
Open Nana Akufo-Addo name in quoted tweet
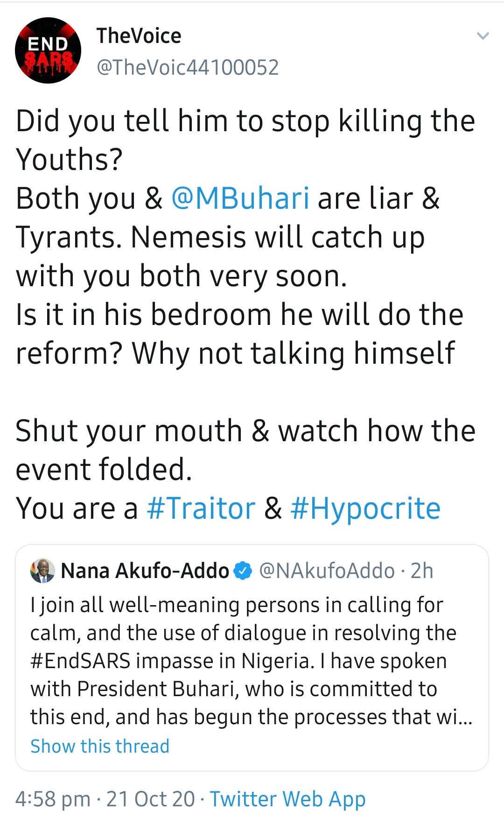(x=145, y=571)
